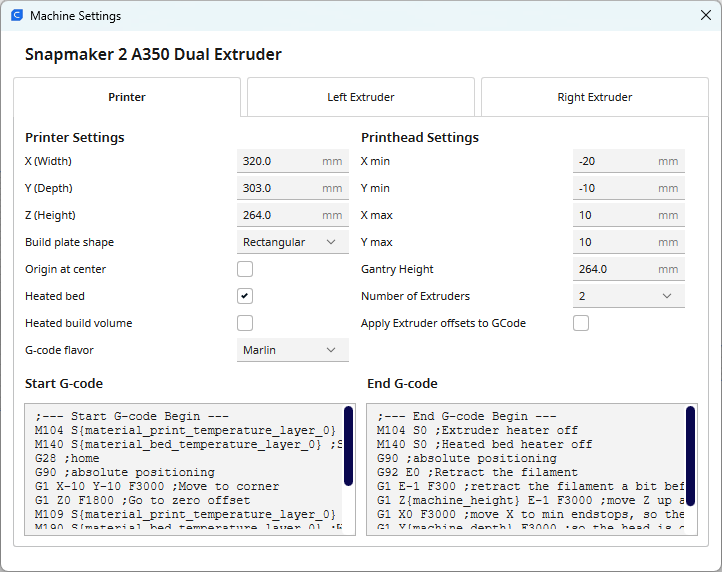Open the Number of Extruders dropdown
The height and width of the screenshot is (572, 722).
pos(628,296)
